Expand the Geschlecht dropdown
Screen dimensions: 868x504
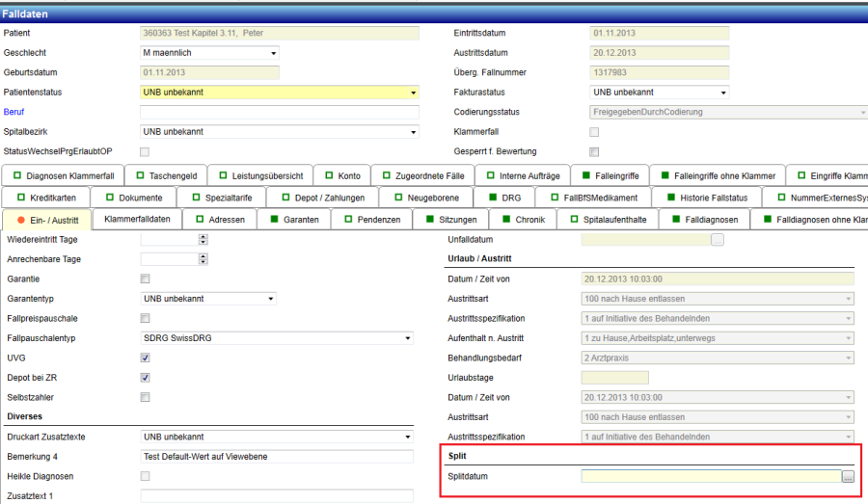point(274,53)
